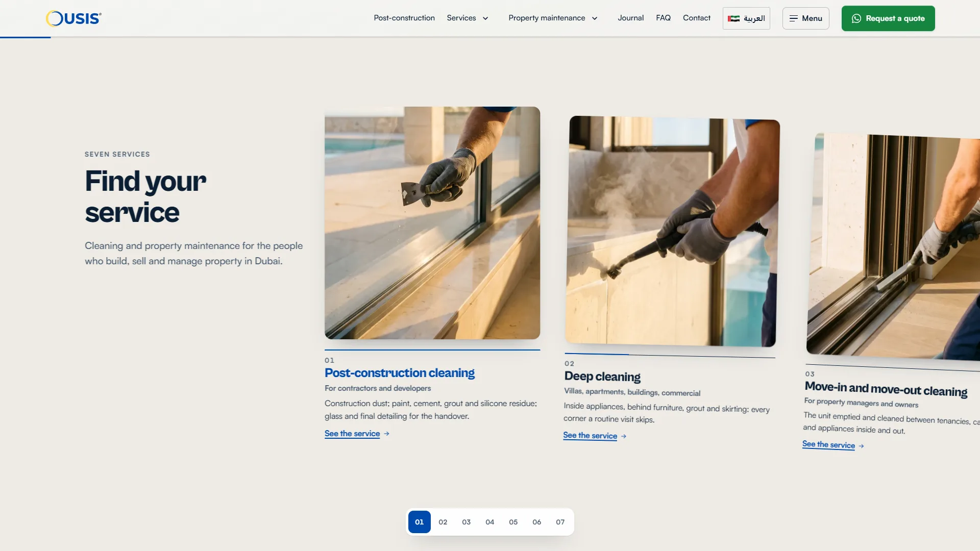The image size is (980, 551).
Task: Click the Post-construction cleaning heading
Action: [x=400, y=373]
